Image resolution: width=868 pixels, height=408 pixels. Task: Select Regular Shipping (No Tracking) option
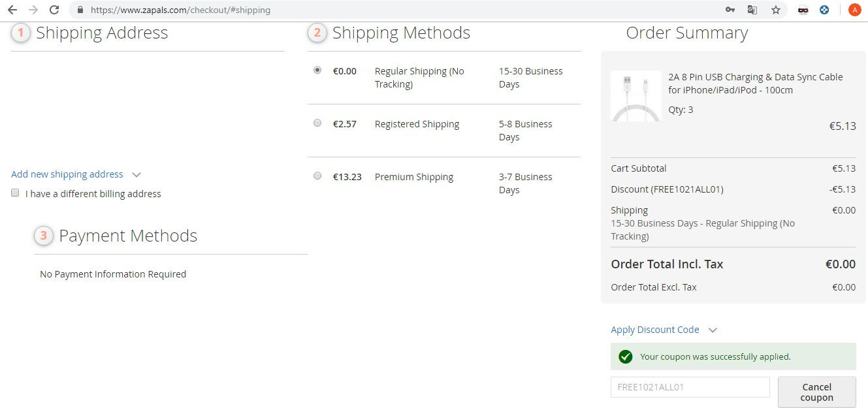317,70
